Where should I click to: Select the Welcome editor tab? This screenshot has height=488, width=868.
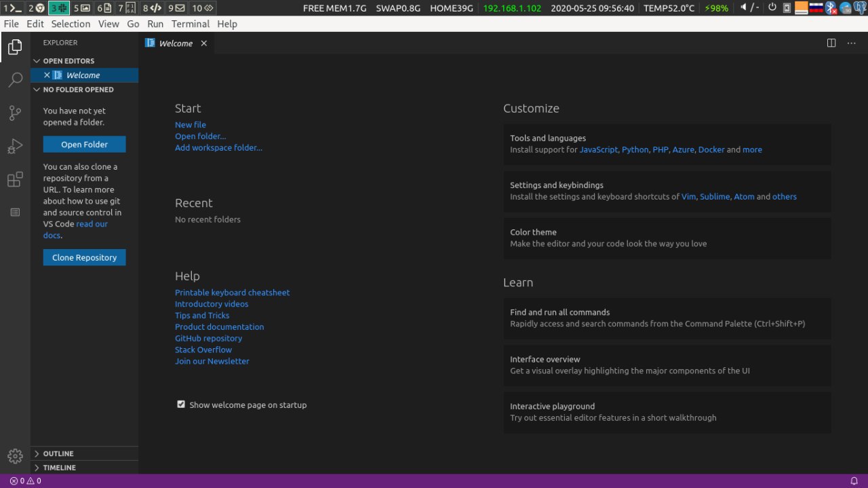176,43
